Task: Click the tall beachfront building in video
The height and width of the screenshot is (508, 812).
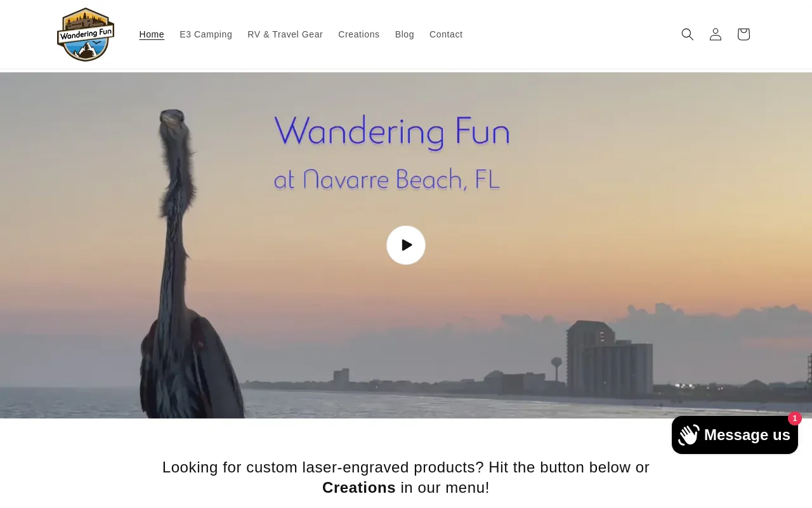Action: point(609,359)
